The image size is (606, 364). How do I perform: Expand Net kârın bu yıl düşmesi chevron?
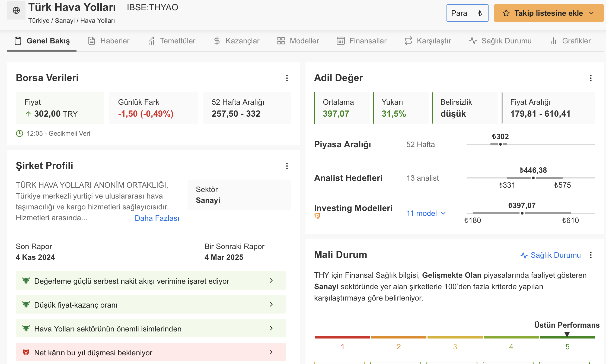[x=271, y=352]
